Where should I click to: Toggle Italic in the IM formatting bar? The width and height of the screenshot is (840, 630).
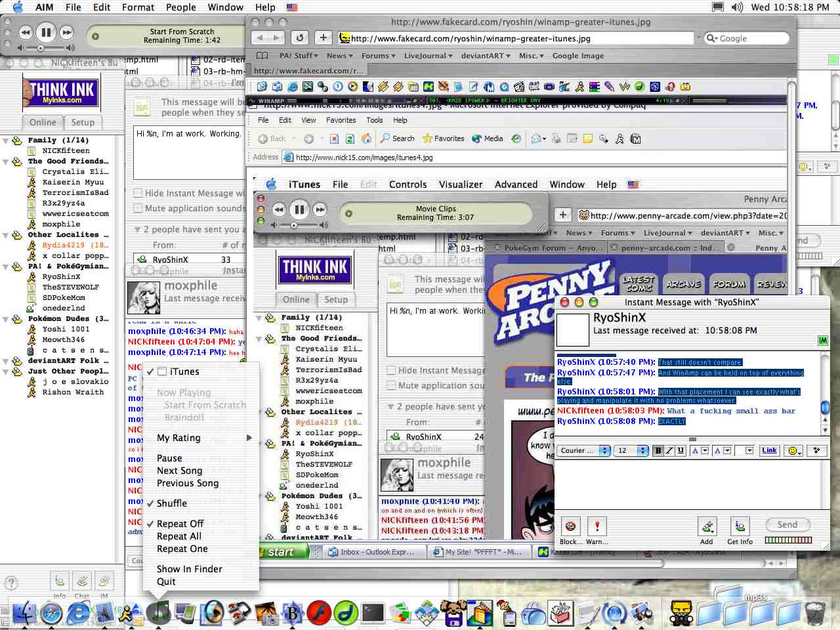[x=669, y=451]
